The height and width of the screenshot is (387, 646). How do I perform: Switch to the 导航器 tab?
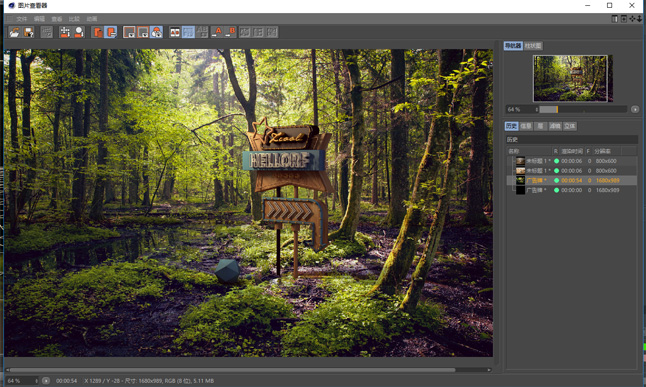point(513,46)
